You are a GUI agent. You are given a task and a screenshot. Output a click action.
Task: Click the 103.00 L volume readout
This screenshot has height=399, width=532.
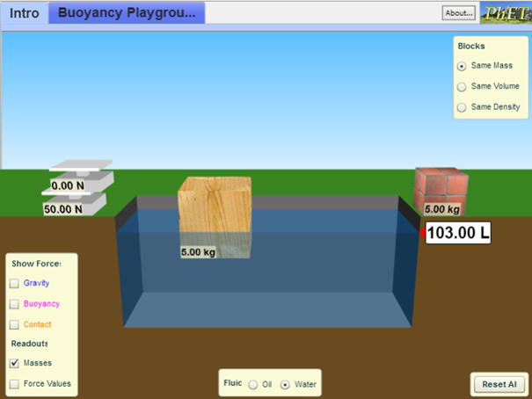click(x=458, y=233)
